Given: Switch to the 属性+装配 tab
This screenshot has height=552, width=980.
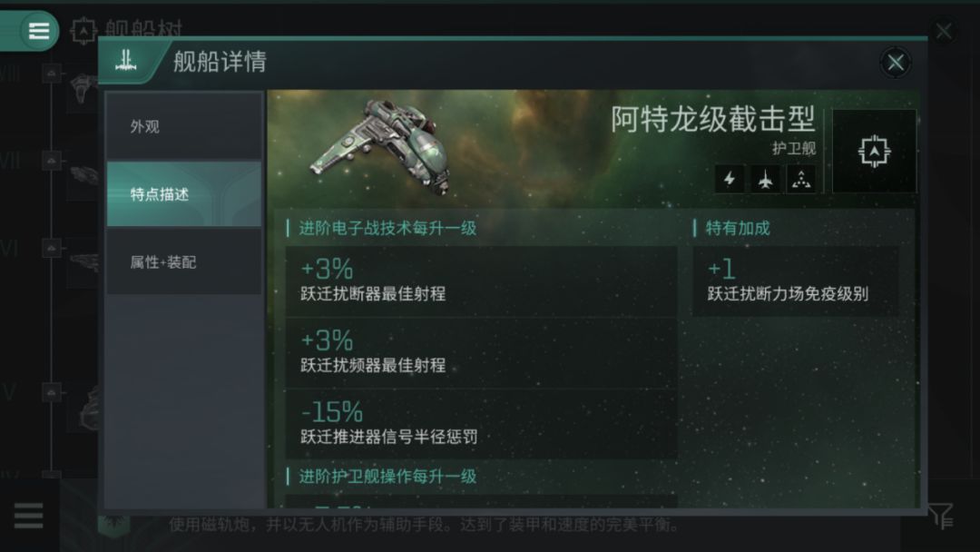Looking at the screenshot, I should tap(183, 262).
